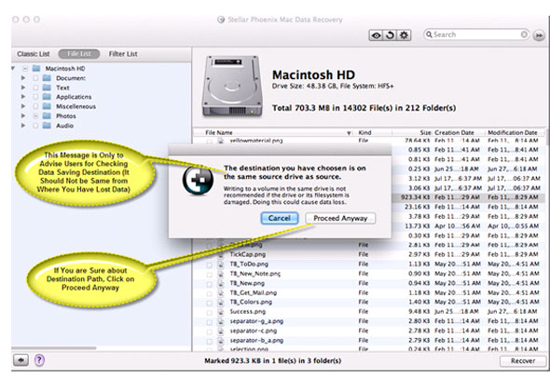This screenshot has height=392, width=550.
Task: Check the Applications folder checkbox
Action: (x=35, y=97)
